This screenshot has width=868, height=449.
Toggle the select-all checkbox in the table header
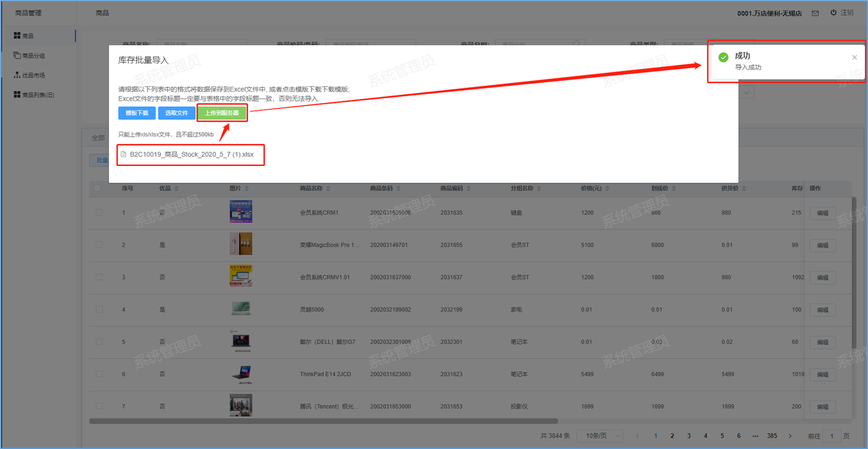(x=98, y=188)
